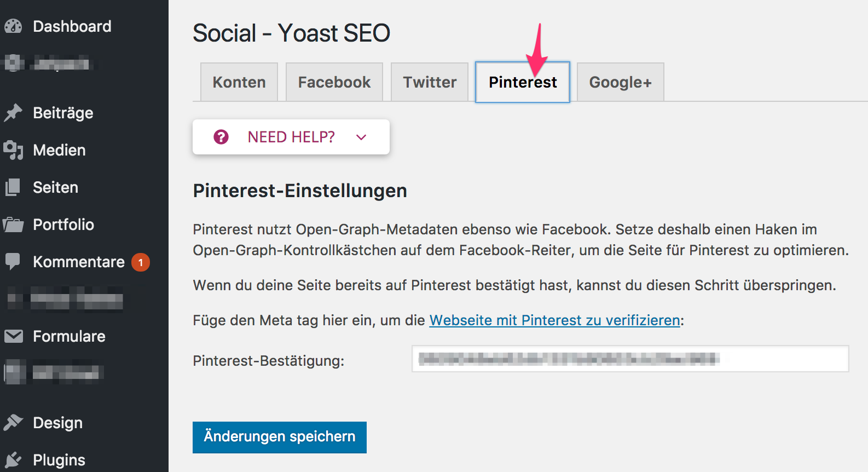Click the question mark help icon
Image resolution: width=868 pixels, height=472 pixels.
click(x=221, y=137)
